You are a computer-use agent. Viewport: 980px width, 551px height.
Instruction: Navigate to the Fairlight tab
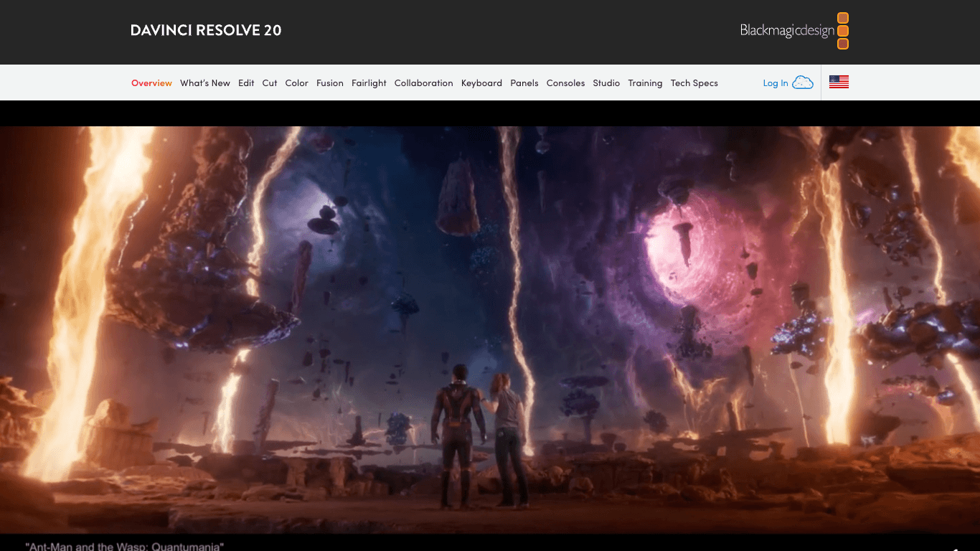tap(369, 83)
